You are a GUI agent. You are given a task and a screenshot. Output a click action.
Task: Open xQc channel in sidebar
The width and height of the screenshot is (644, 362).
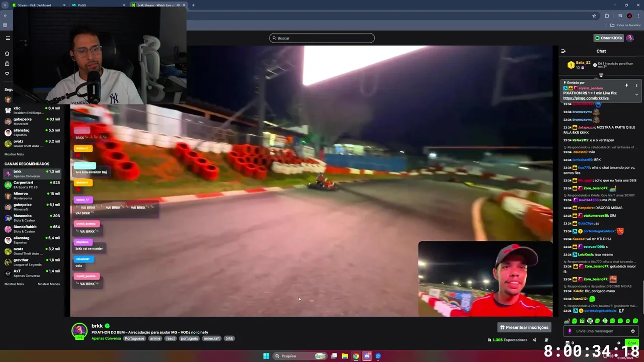32,110
